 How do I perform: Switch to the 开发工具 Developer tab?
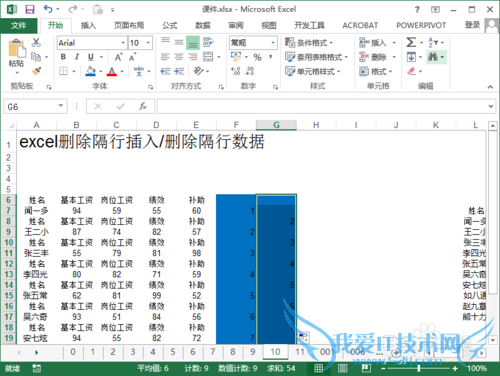(309, 25)
